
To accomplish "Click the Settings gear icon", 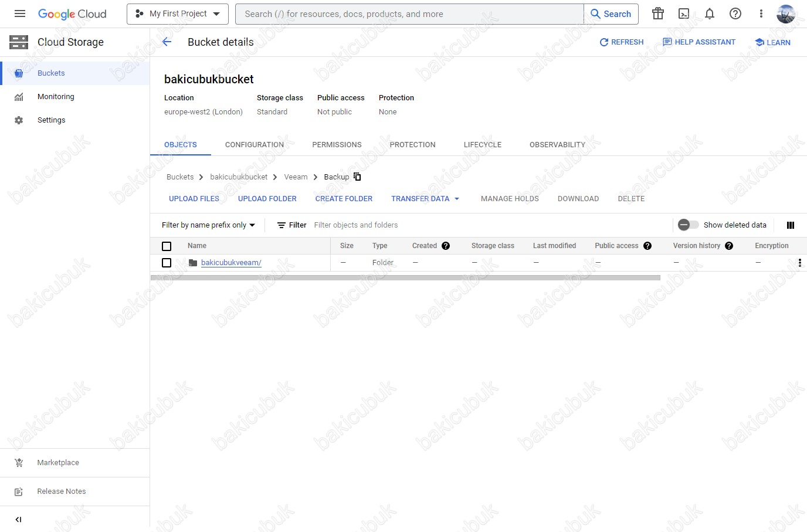I will click(x=19, y=120).
